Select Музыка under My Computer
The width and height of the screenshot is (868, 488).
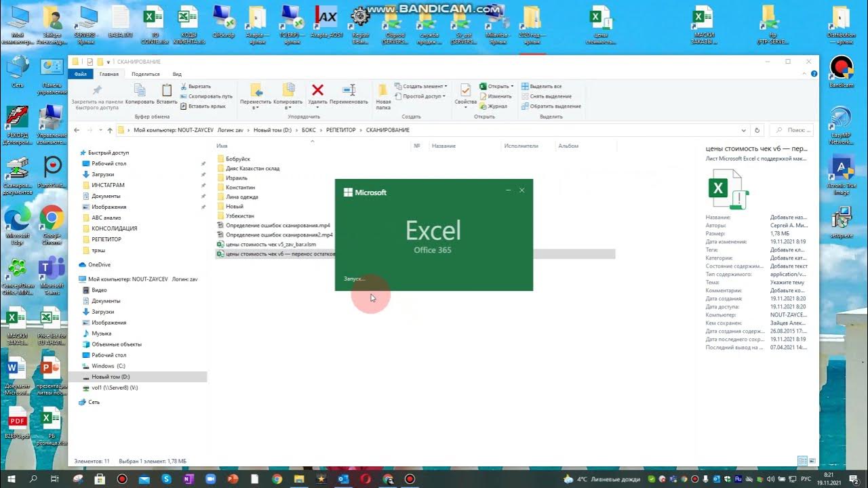click(x=101, y=333)
